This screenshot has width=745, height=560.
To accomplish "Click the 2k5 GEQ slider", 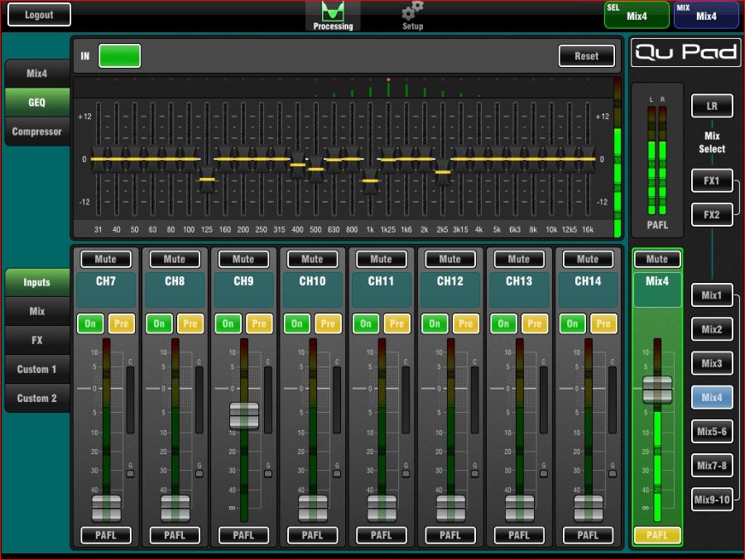I will (442, 172).
